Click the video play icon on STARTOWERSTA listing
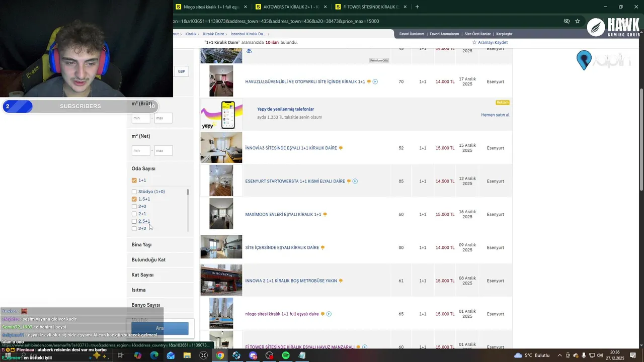The width and height of the screenshot is (644, 362). pos(355,181)
